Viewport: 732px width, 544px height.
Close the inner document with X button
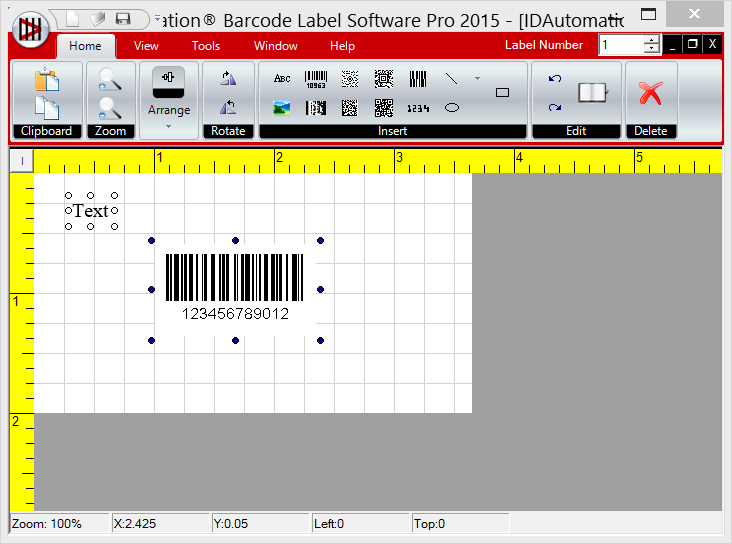pyautogui.click(x=712, y=44)
